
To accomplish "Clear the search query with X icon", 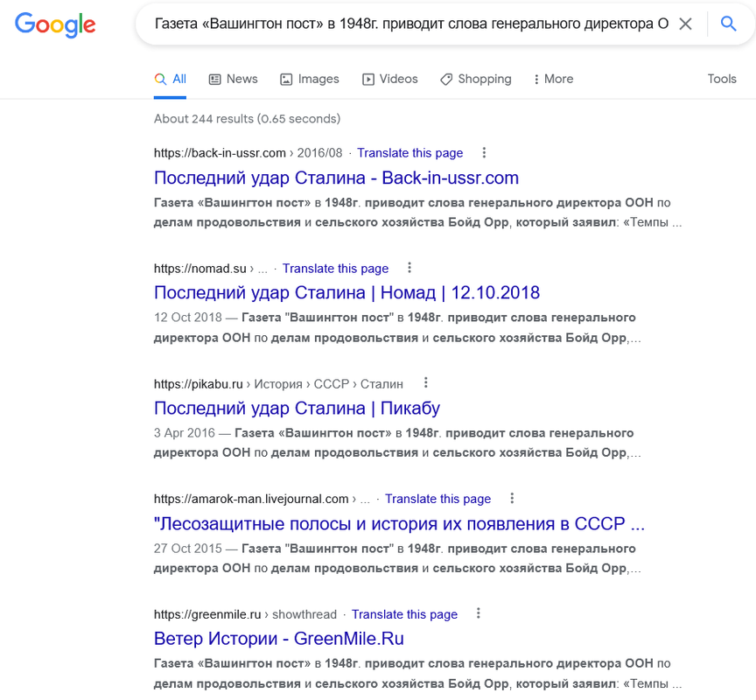I will click(685, 24).
